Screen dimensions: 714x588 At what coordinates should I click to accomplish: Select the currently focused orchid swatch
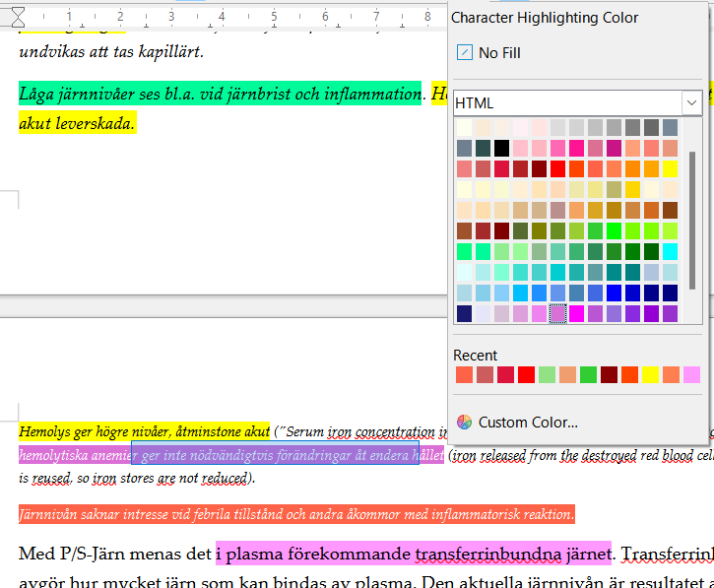[557, 314]
